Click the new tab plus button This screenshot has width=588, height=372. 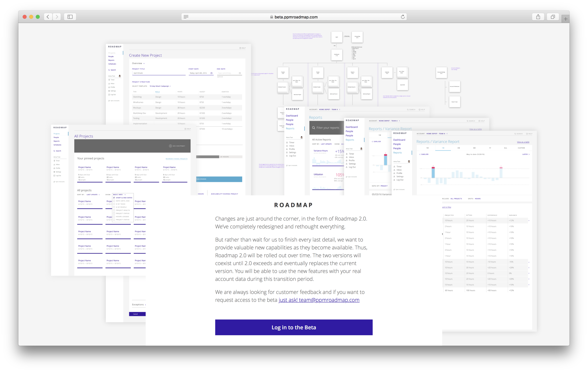point(566,19)
